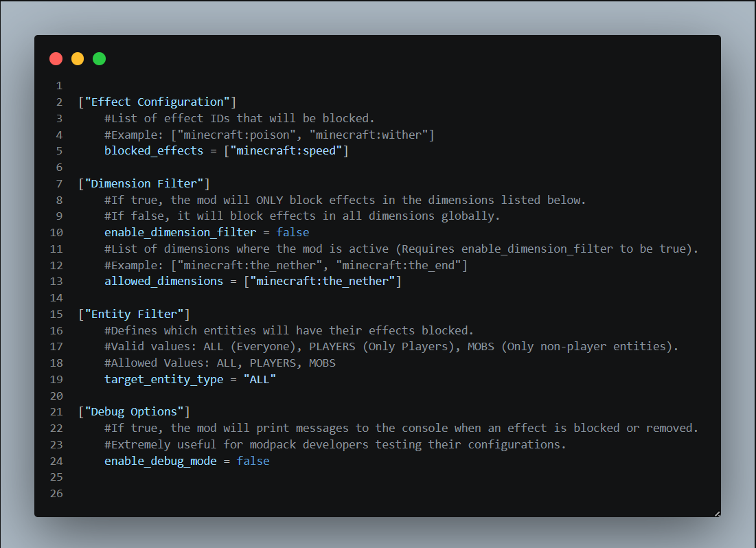The image size is (756, 548).
Task: Click the green maximize dot
Action: (x=100, y=59)
